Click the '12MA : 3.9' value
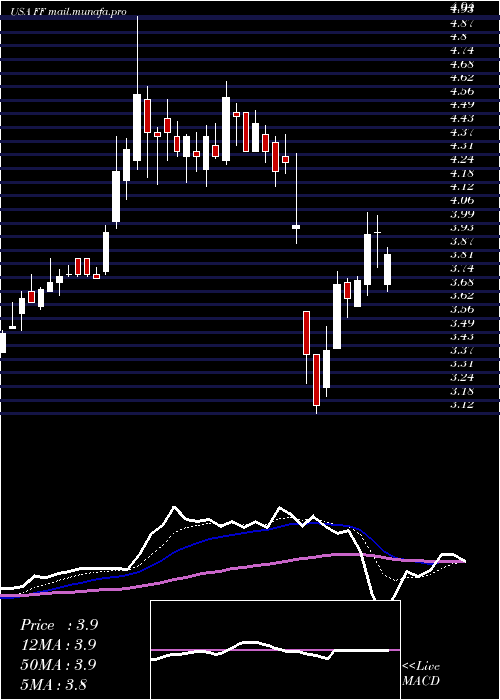Image resolution: width=500 pixels, height=700 pixels. [x=59, y=645]
